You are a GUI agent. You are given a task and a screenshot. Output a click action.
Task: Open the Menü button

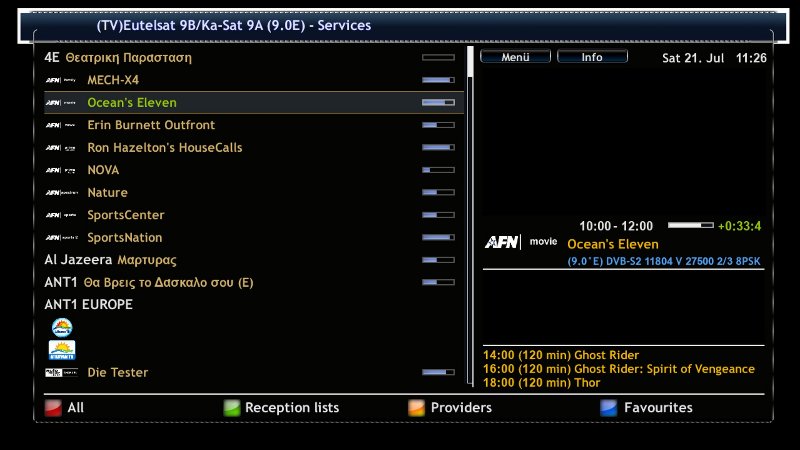point(515,57)
